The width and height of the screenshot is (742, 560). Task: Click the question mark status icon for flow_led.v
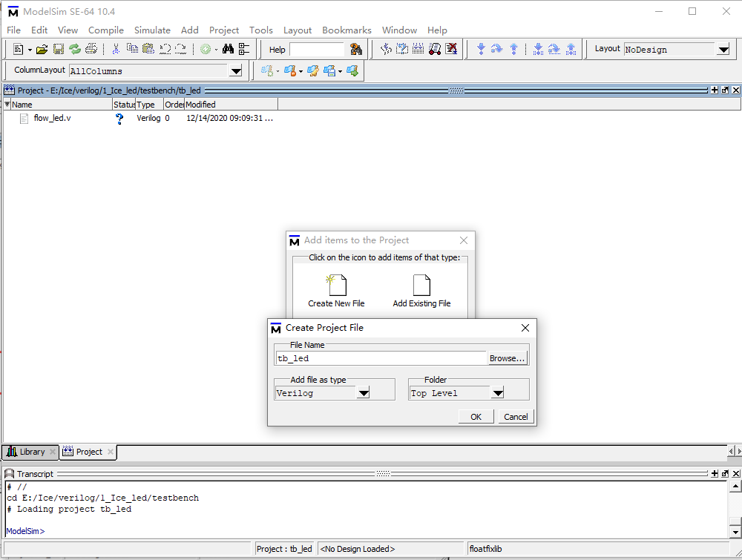coord(119,118)
